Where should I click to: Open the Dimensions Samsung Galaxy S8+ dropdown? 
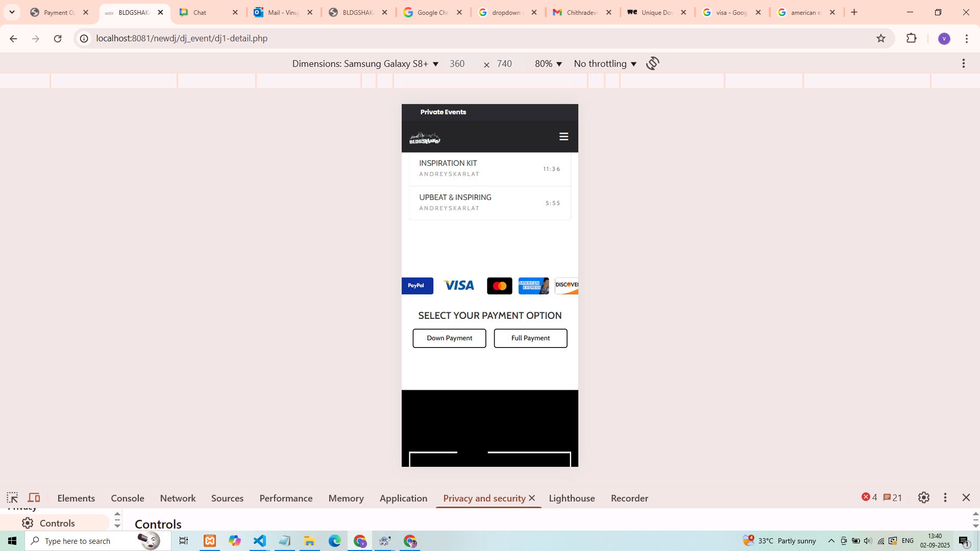[x=365, y=64]
